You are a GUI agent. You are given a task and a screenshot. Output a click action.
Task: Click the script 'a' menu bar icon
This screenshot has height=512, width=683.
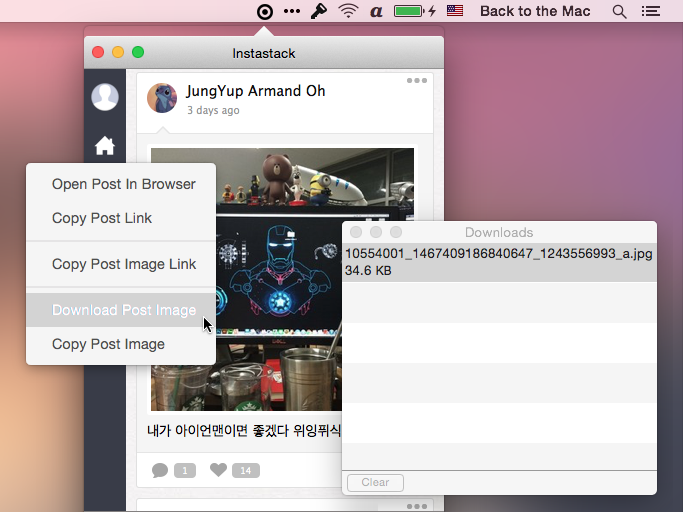tap(376, 12)
